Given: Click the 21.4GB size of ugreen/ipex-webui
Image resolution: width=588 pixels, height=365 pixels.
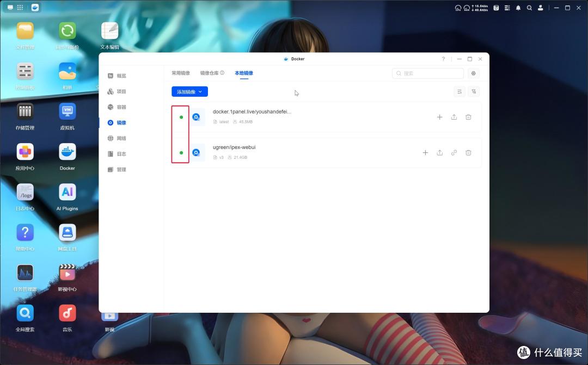Looking at the screenshot, I should coord(241,157).
